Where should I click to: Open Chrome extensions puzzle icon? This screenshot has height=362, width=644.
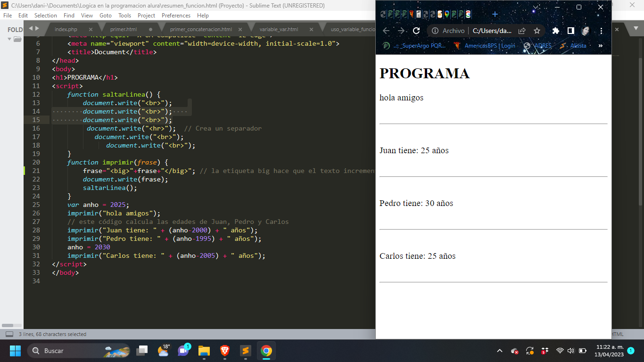click(x=556, y=31)
